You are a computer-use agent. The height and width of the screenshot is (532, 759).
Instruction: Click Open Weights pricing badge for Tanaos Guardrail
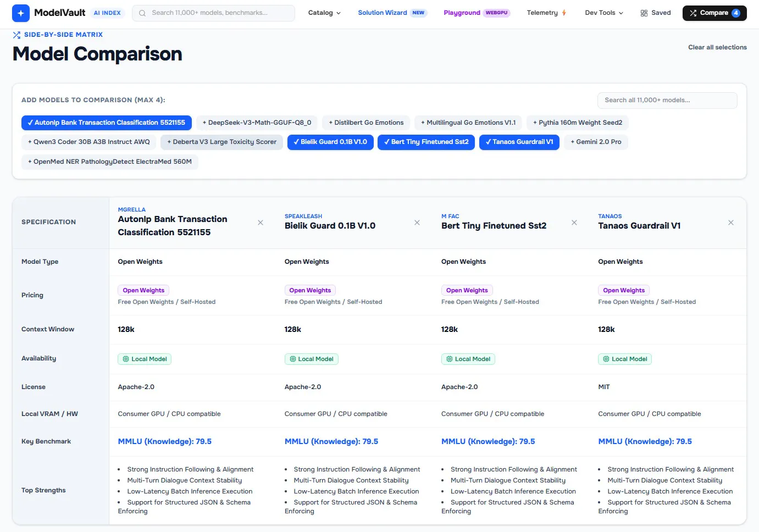click(x=624, y=290)
